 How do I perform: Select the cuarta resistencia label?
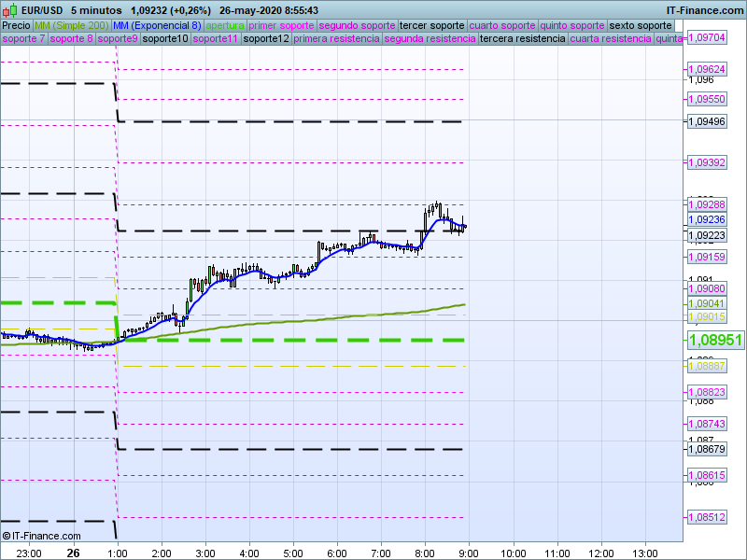(611, 39)
